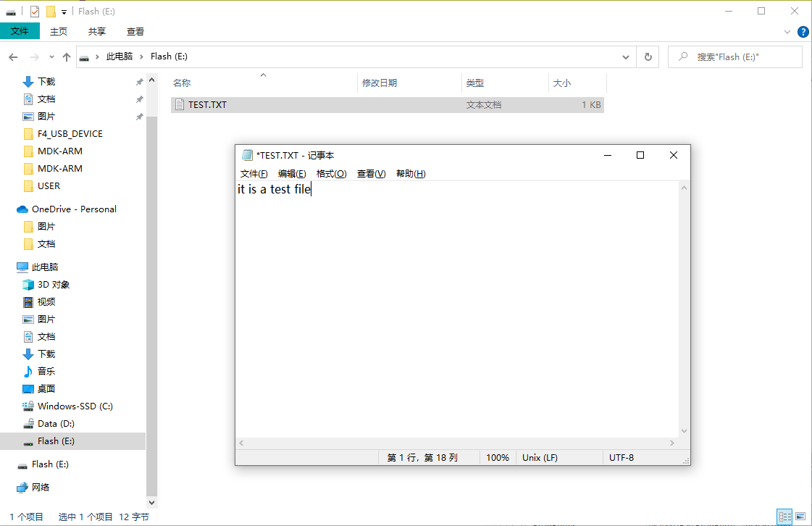Click the text "it is a test file" in Notepad

(x=274, y=189)
